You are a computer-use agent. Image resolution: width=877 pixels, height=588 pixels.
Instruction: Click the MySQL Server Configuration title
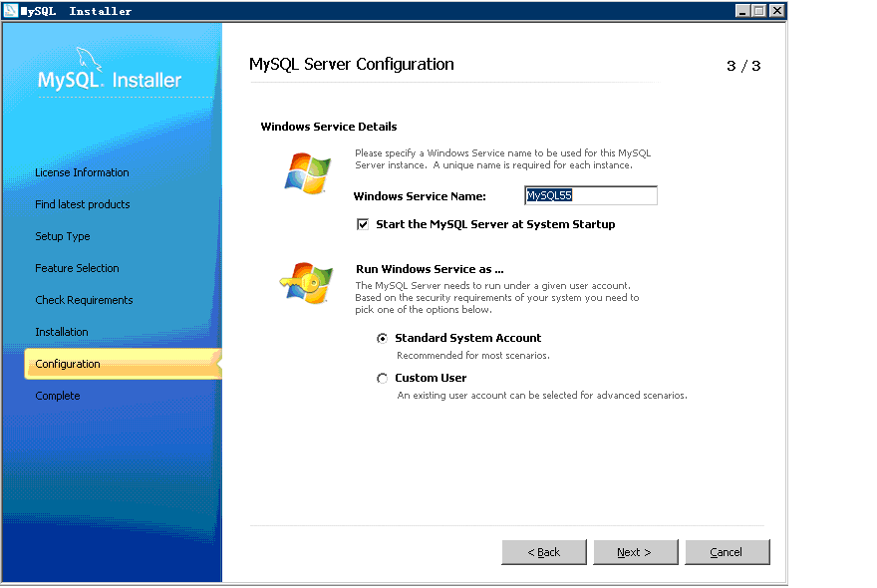pos(351,65)
